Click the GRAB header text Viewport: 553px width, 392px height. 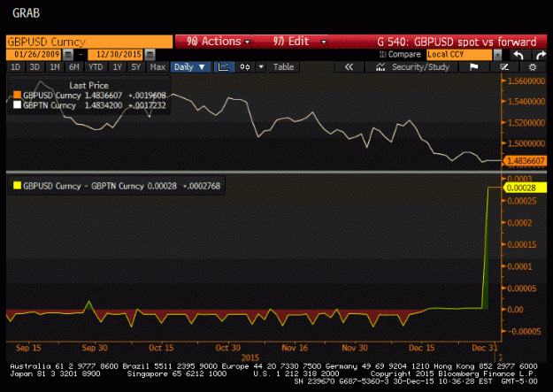click(x=26, y=13)
